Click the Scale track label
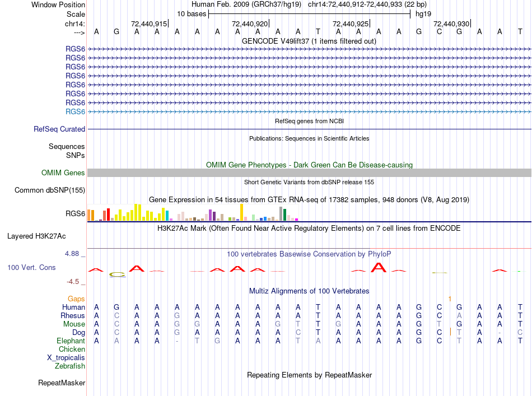 [x=76, y=14]
